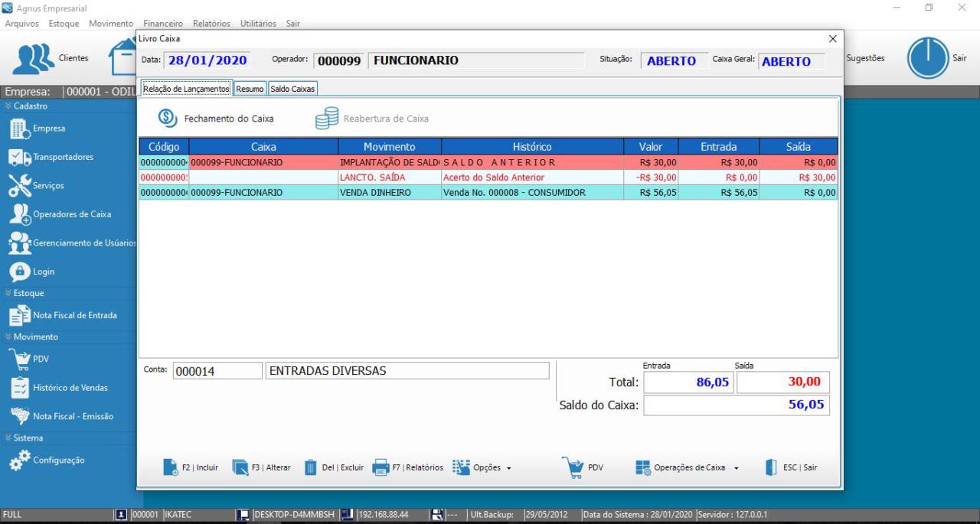Click the ESC Sair button
This screenshot has width=980, height=524.
click(x=792, y=467)
